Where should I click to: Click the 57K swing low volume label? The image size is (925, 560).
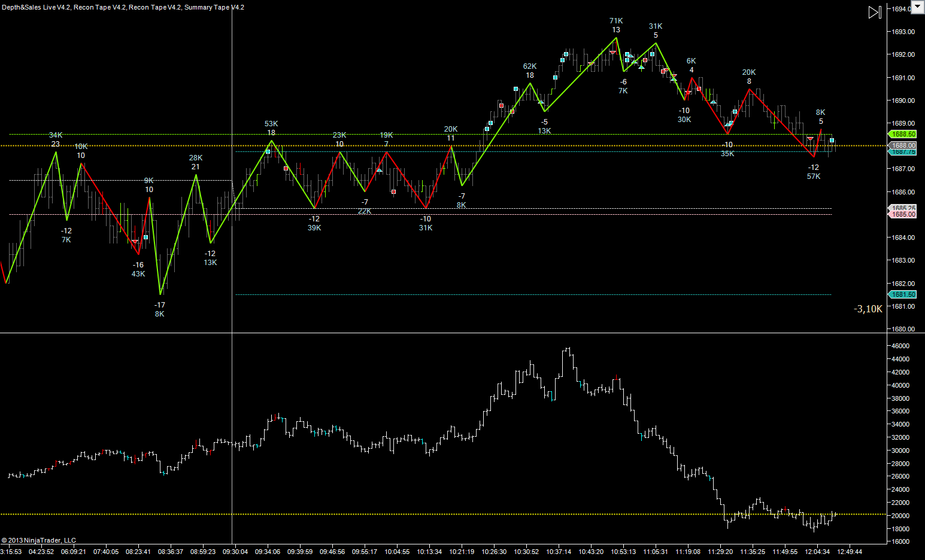(x=814, y=176)
